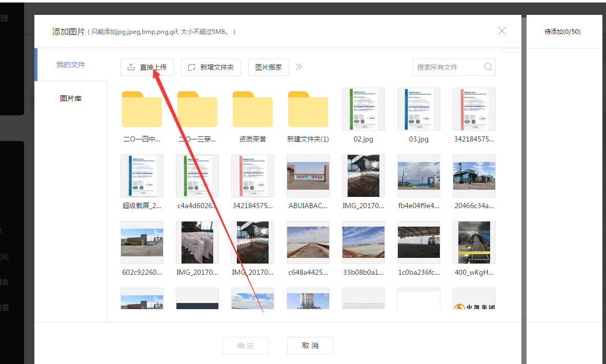Open the 资质荣誉 folder
This screenshot has width=606, height=364.
point(253,109)
